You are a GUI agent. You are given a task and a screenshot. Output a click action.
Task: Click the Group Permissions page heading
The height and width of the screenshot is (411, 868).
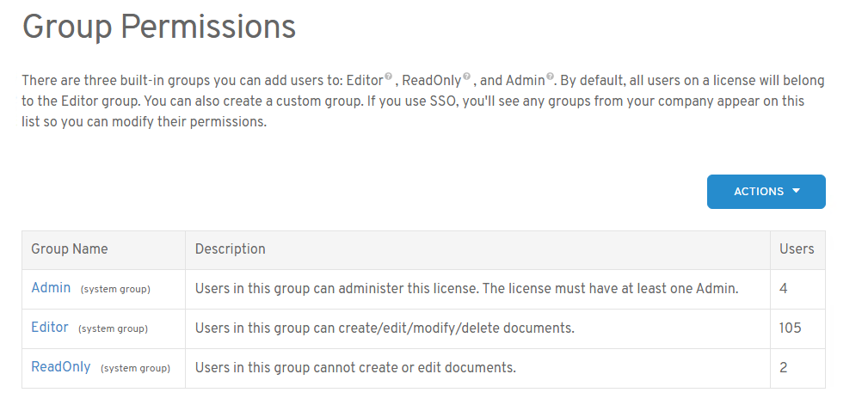pos(159,27)
